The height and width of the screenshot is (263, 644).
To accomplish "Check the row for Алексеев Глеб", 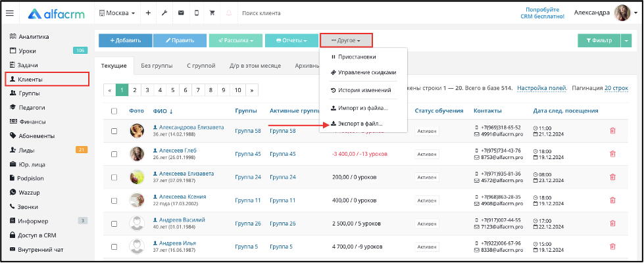I will pos(114,154).
